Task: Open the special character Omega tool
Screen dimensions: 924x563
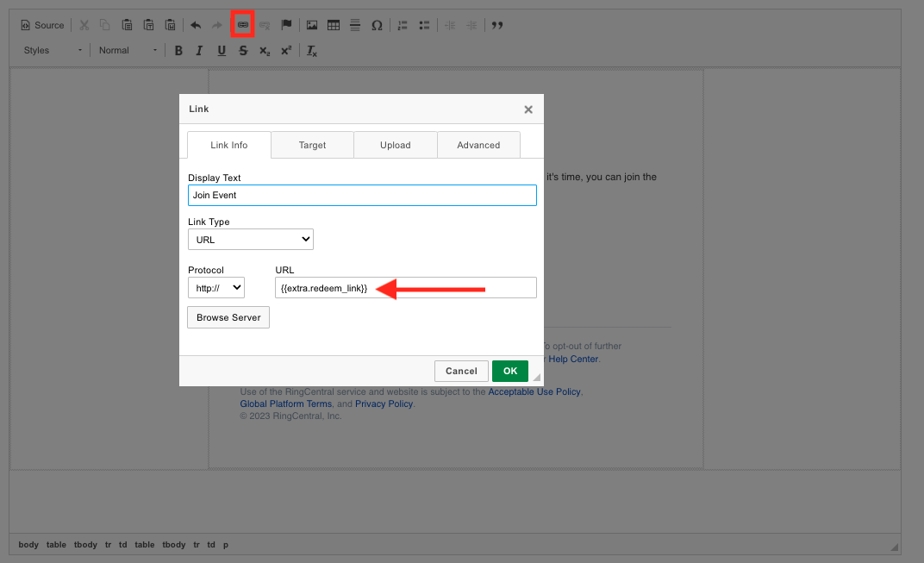Action: click(x=377, y=25)
